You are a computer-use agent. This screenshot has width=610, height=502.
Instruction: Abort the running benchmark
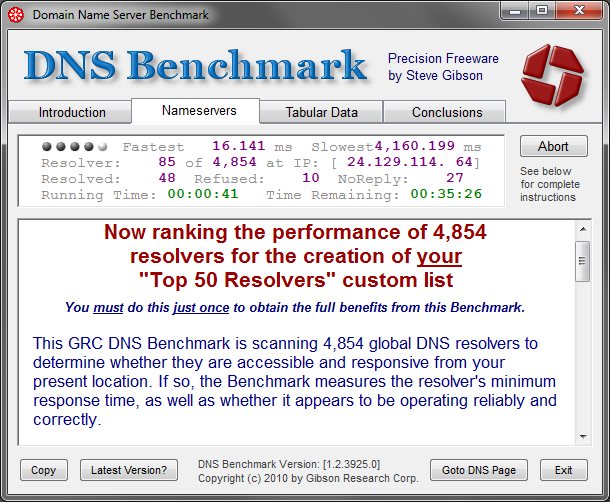pos(553,146)
